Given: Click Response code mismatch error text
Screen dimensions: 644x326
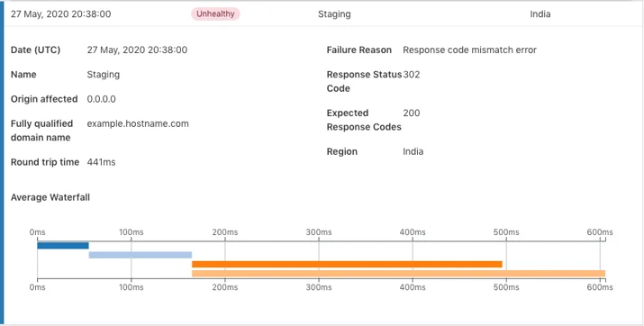Looking at the screenshot, I should click(470, 50).
